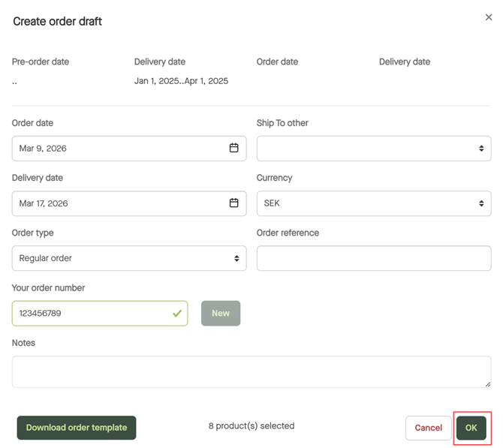Image resolution: width=503 pixels, height=448 pixels.
Task: Click the New order number button
Action: 221,314
